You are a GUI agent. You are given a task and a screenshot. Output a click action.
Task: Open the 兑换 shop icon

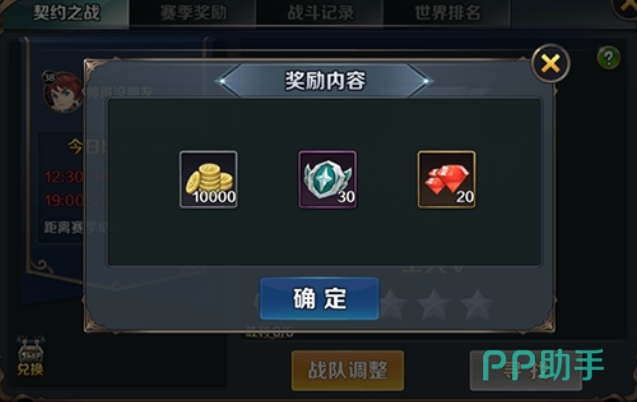coord(30,356)
